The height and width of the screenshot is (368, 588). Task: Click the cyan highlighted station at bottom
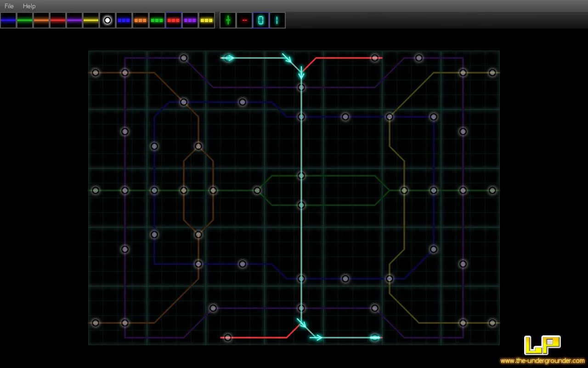pos(375,338)
